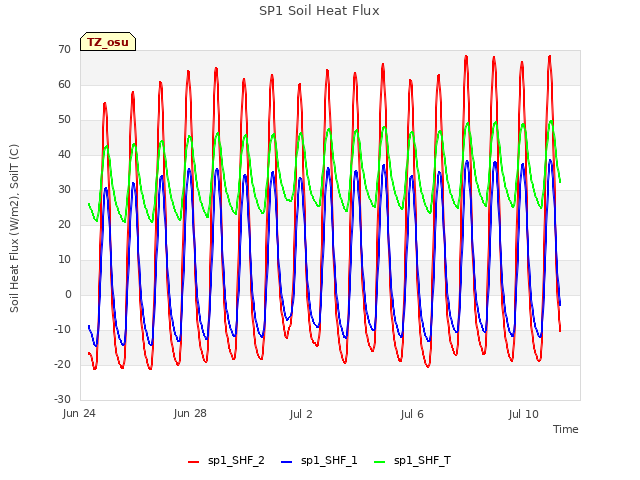The image size is (640, 480).
Task: Click the 60 y-axis tick label
Action: (64, 84)
